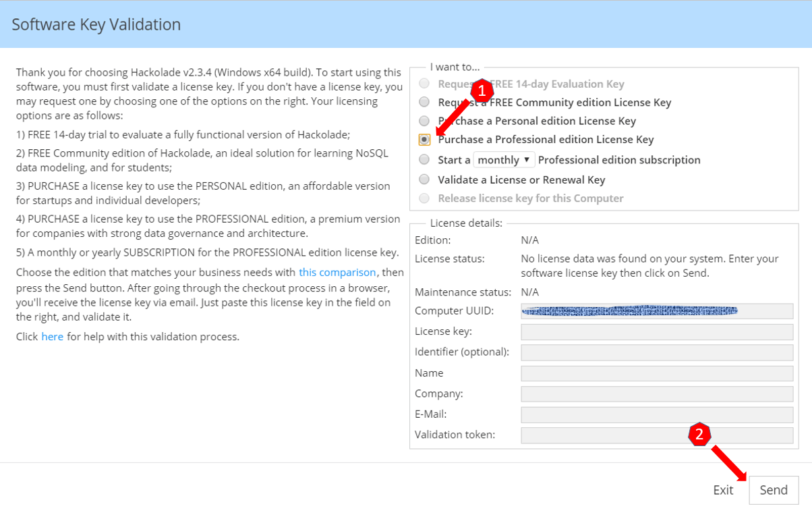Select the Company input field
Screen dimensions: 812x517
tap(656, 393)
